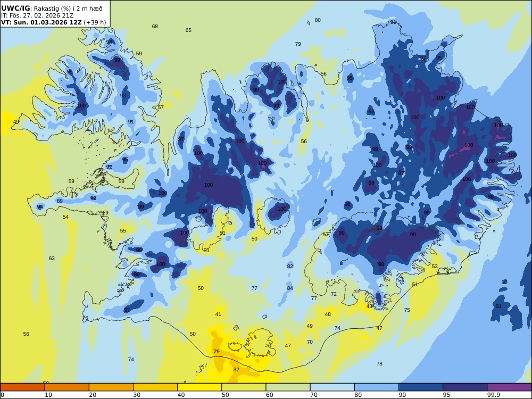
Task: Click the humidity value '29' on the map
Action: click(217, 352)
